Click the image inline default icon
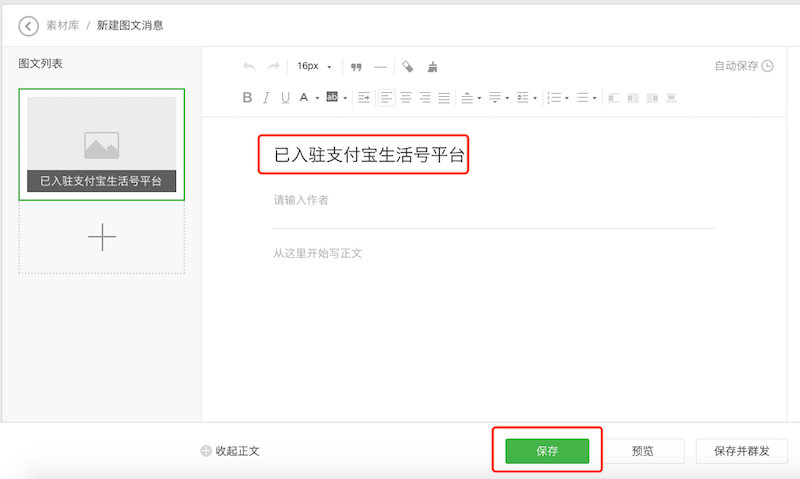Screen dimensions: 800x479 (x=633, y=98)
